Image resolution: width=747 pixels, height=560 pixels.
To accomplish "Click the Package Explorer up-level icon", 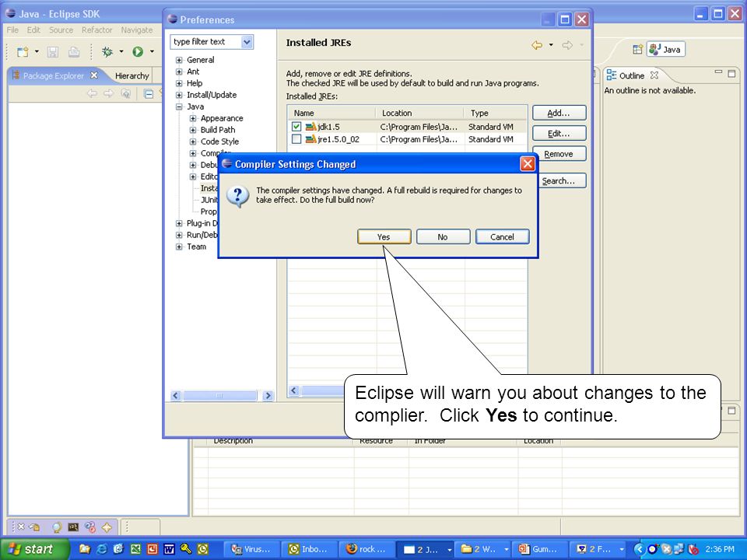I will [x=125, y=93].
